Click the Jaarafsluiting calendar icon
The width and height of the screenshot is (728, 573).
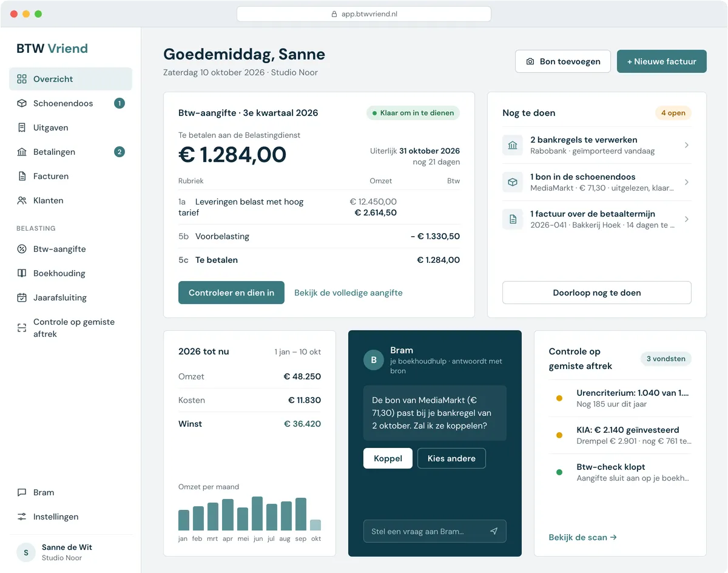[22, 297]
